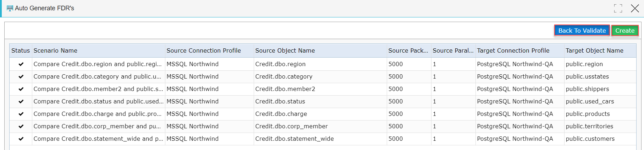Click the Source Paral... column header
This screenshot has height=150, width=644.
(x=453, y=50)
